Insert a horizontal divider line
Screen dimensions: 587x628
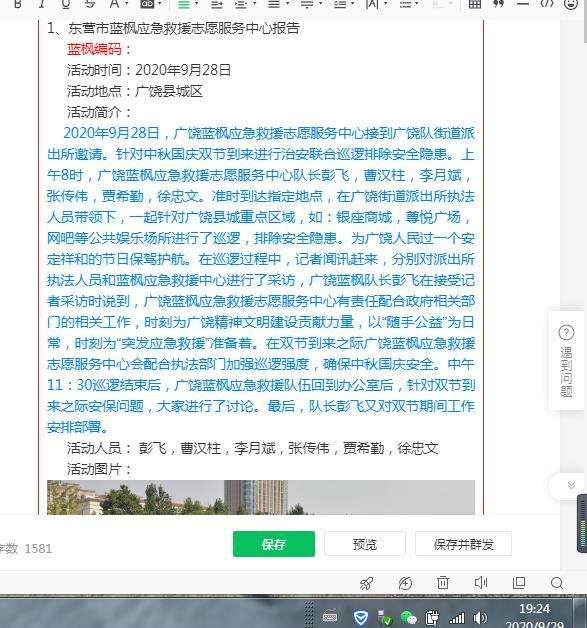coord(523,4)
